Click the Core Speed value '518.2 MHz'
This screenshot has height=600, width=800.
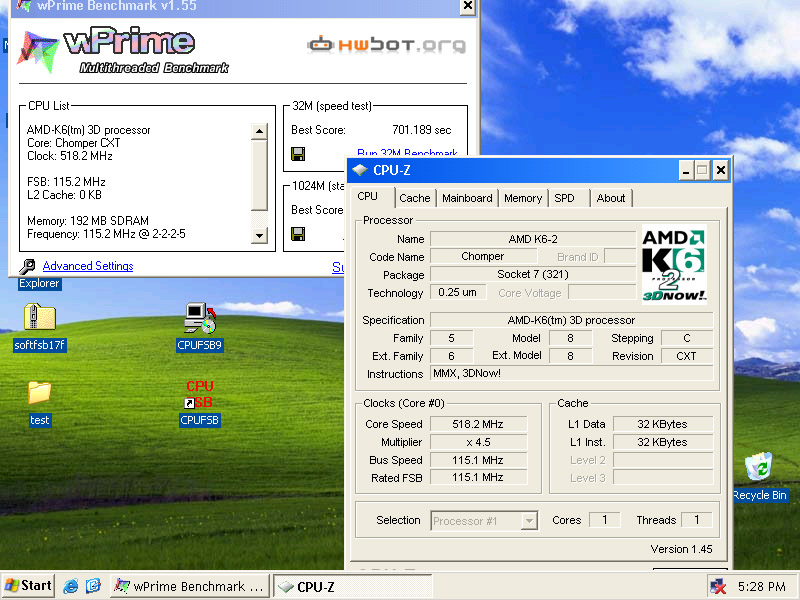click(478, 424)
